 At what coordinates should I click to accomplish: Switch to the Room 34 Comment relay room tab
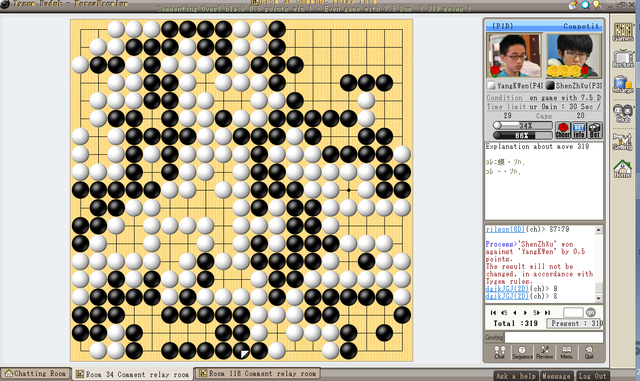[133, 374]
